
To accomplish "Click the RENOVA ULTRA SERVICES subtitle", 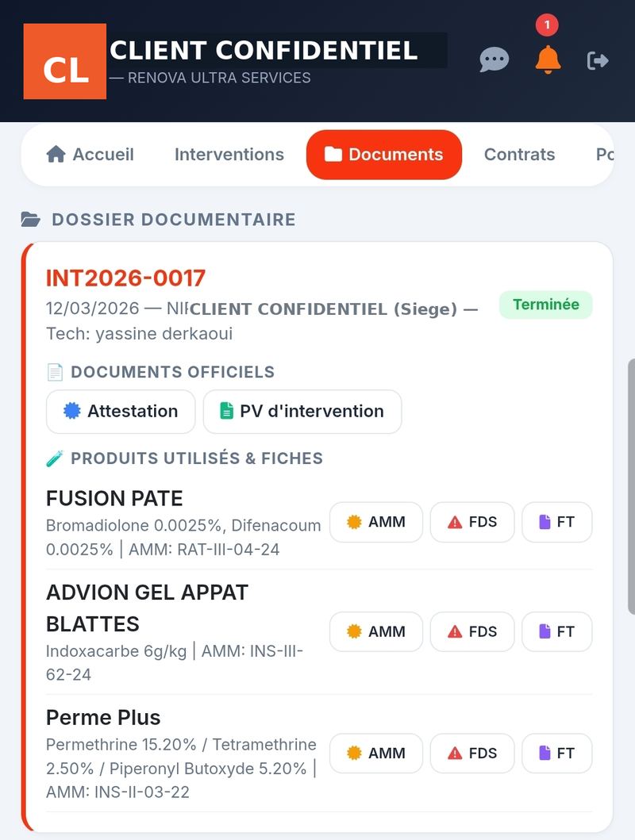I will pyautogui.click(x=219, y=78).
